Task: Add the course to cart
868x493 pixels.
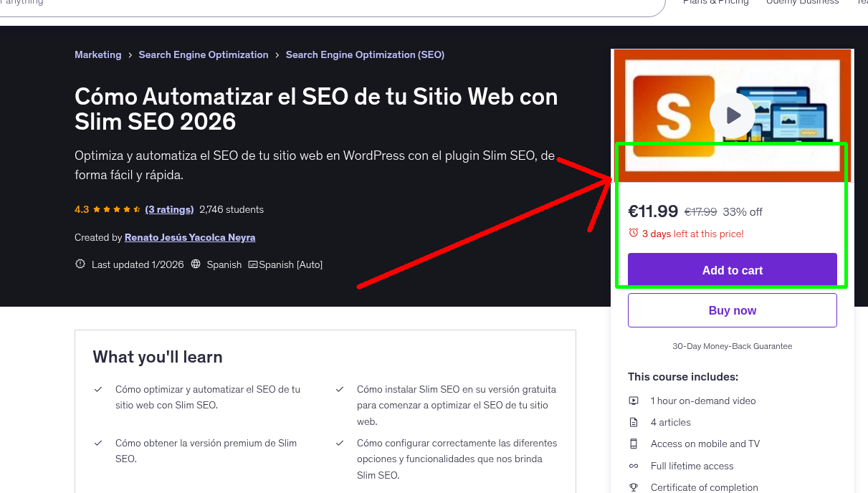Action: [732, 270]
